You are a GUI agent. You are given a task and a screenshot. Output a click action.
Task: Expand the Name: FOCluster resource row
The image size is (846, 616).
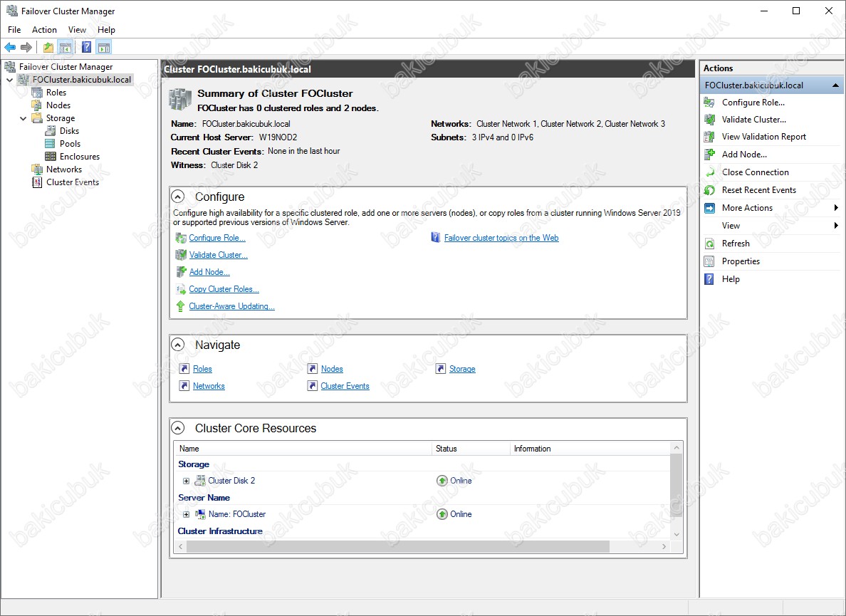[186, 514]
